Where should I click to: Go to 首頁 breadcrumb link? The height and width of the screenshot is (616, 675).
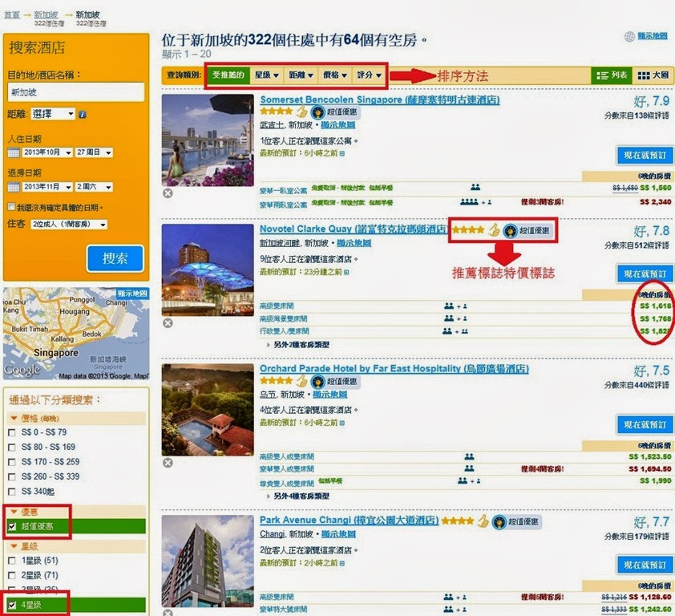pyautogui.click(x=12, y=15)
